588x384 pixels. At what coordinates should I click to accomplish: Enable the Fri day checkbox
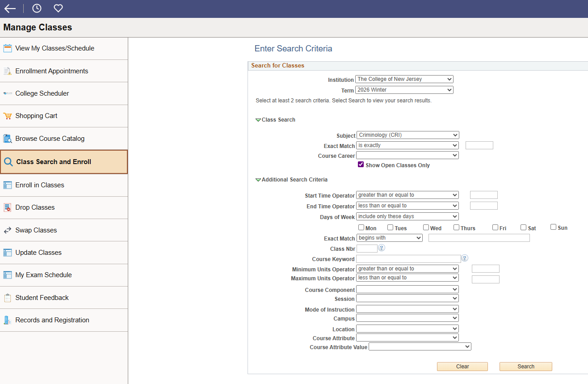[x=495, y=228]
